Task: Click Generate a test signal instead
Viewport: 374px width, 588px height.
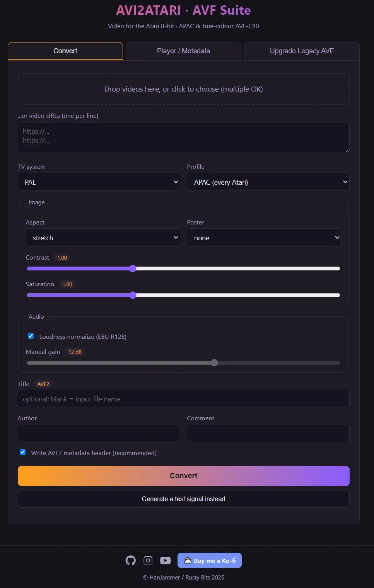Action: click(184, 499)
